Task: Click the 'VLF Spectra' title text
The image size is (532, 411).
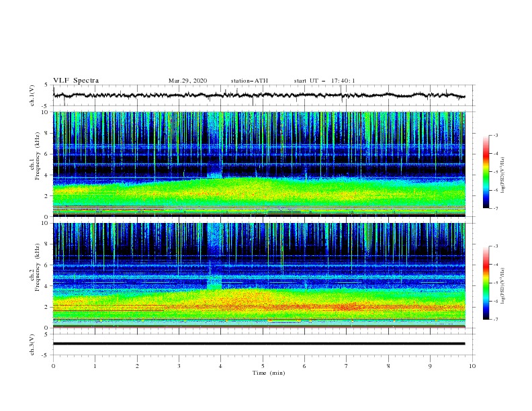Action: [76, 81]
